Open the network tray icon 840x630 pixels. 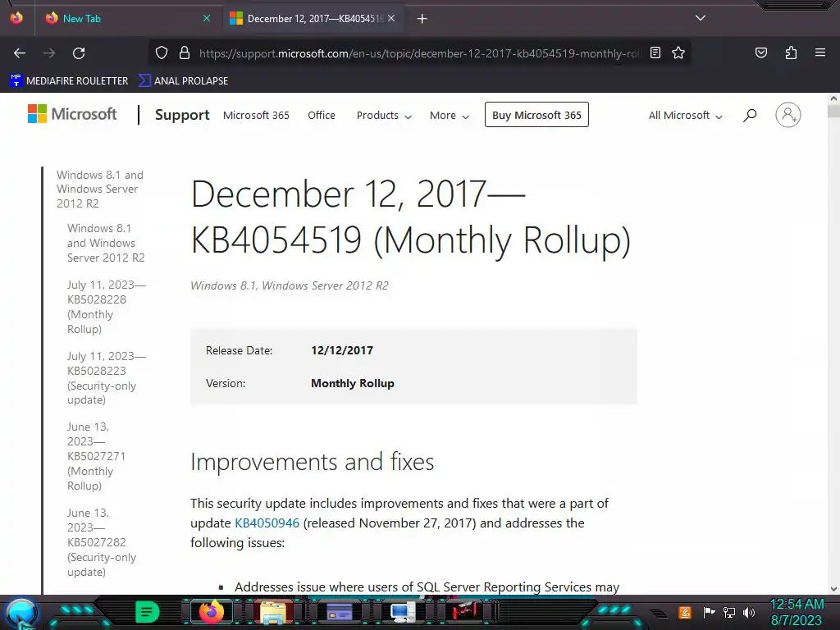(729, 612)
